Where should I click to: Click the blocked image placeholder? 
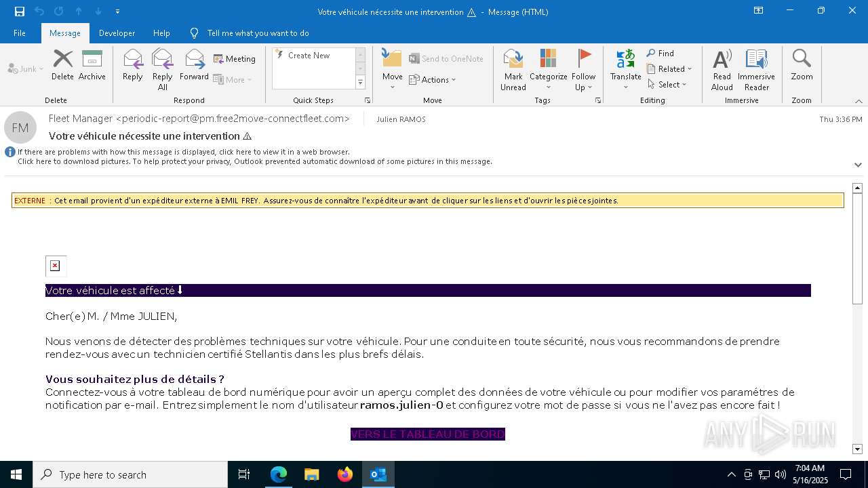point(56,266)
